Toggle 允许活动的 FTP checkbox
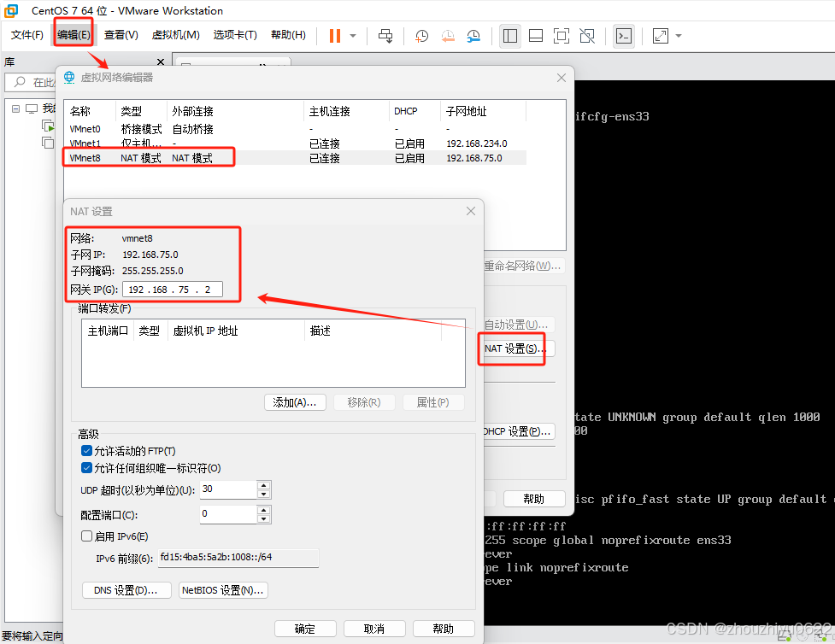This screenshot has width=835, height=644. click(x=87, y=451)
